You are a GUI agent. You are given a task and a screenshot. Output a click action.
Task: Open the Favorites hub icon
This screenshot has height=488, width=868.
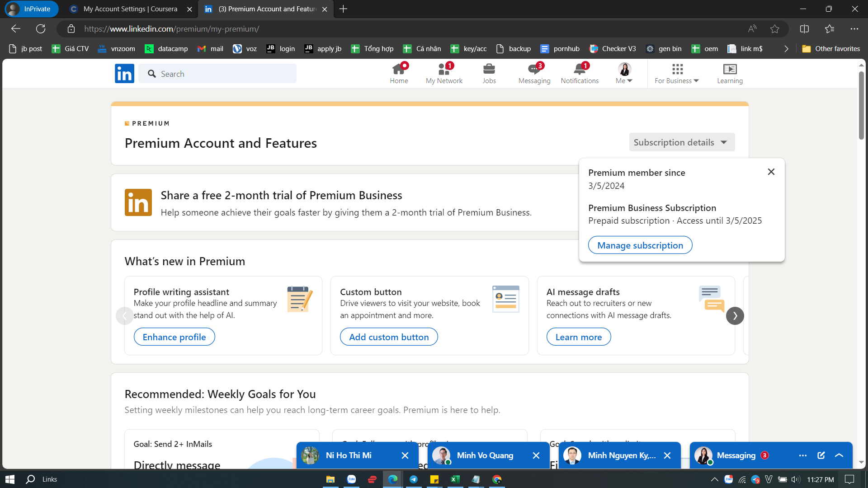[x=830, y=29]
